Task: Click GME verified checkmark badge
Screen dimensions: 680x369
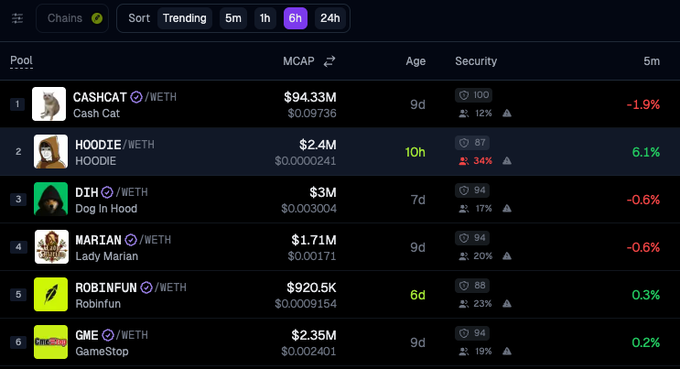Action: click(x=108, y=335)
